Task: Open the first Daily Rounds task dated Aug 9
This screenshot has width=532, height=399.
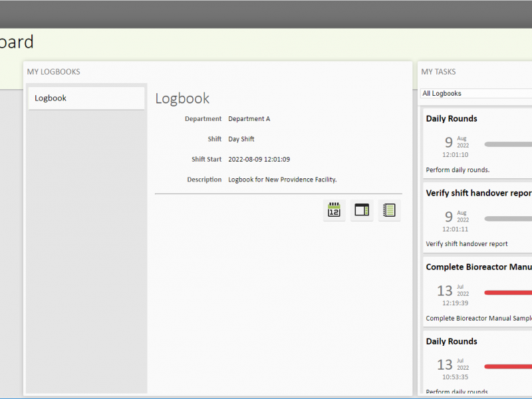Action: [452, 119]
